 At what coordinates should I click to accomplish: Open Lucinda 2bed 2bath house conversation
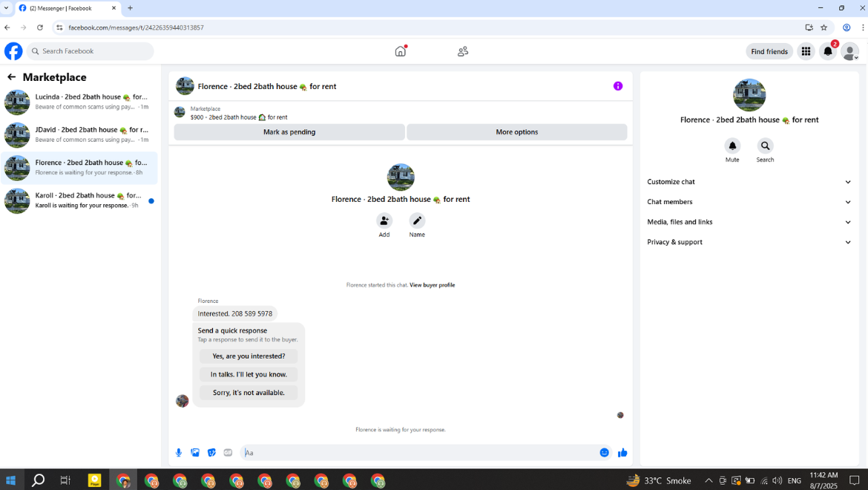click(x=79, y=102)
